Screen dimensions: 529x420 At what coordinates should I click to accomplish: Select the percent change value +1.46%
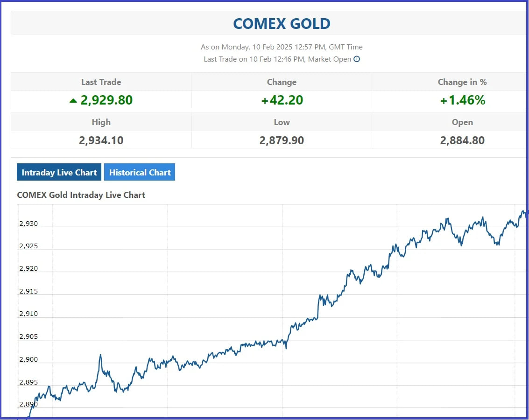pos(463,100)
